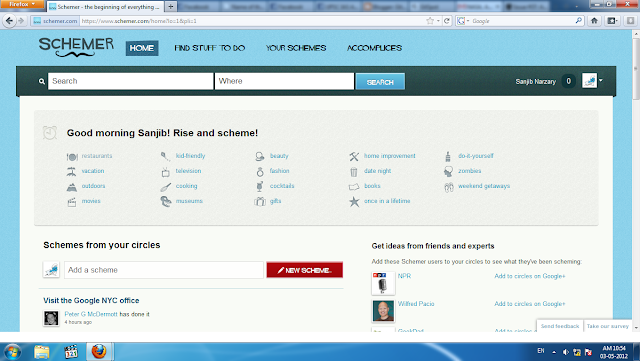
Task: Click Wilfred Pacio's profile photo
Action: (x=383, y=311)
